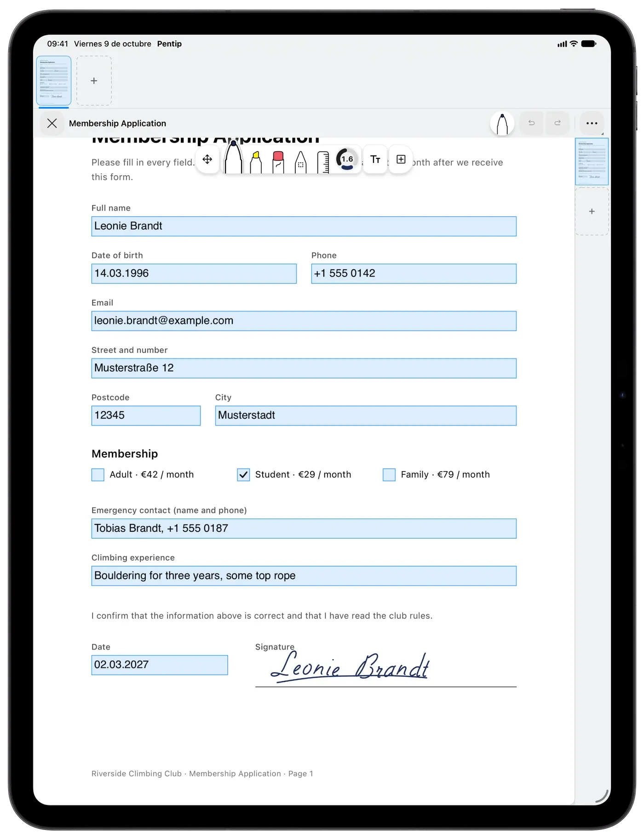Click the Full name field
This screenshot has width=644, height=840.
tap(304, 226)
